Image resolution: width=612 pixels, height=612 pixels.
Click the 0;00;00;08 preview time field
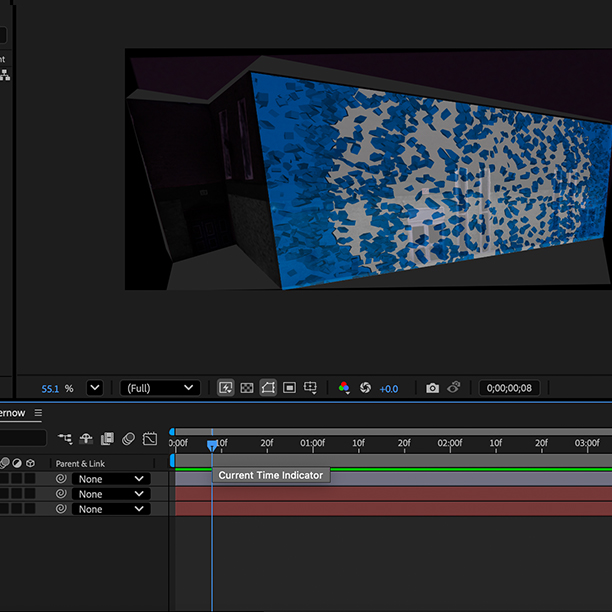tap(509, 388)
